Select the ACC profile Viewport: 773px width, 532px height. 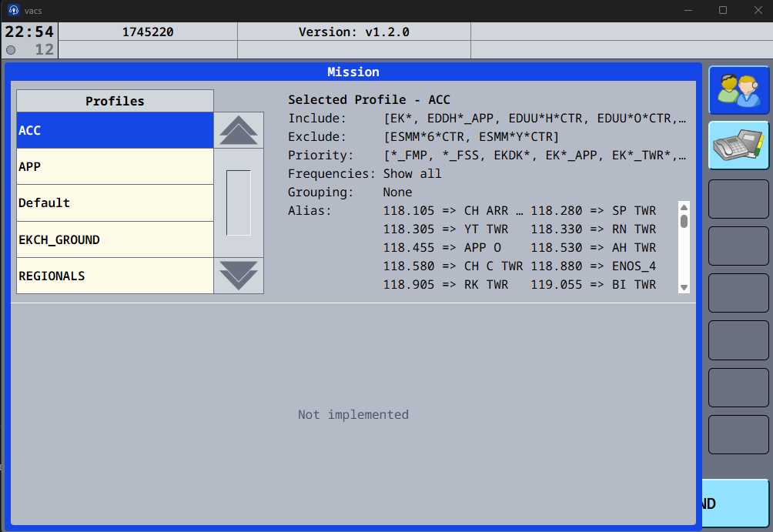[115, 130]
